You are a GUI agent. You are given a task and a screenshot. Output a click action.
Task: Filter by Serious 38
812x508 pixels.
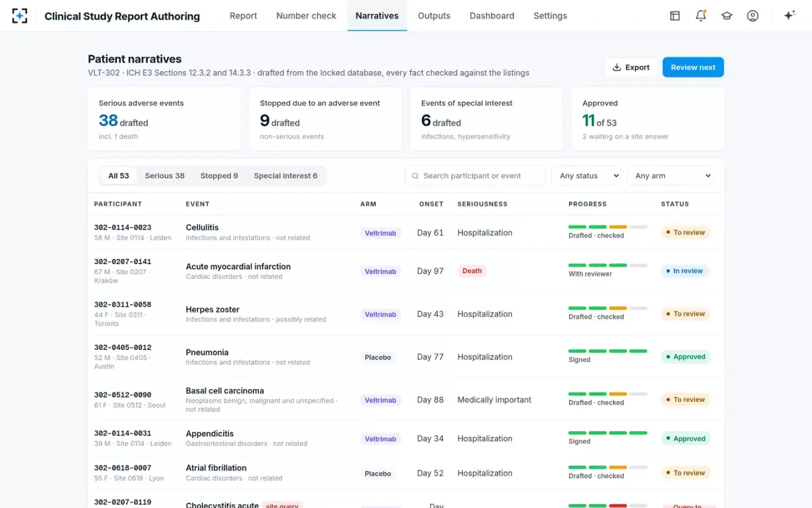[164, 176]
